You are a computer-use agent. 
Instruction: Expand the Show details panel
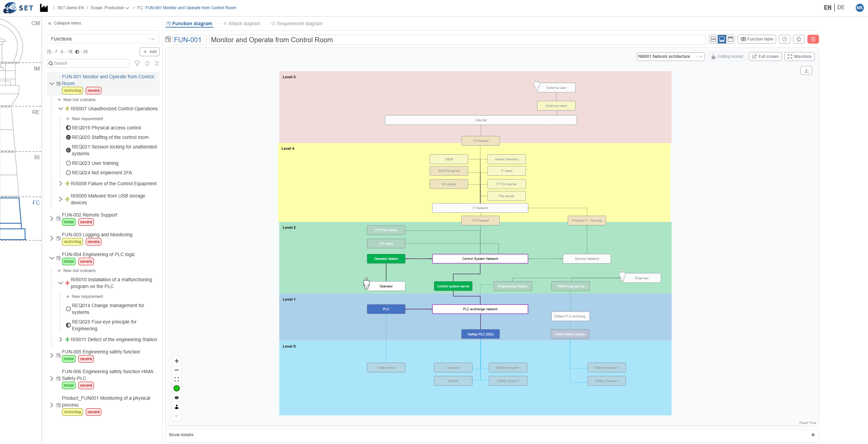click(x=492, y=435)
